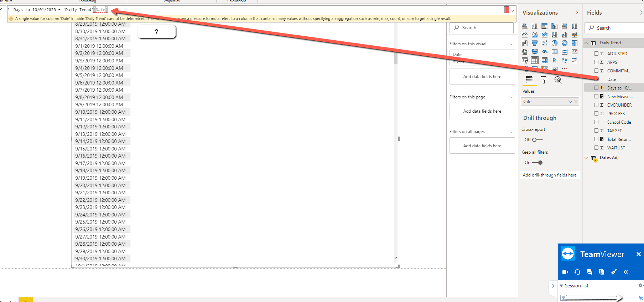This screenshot has height=302, width=644.
Task: Select the slicer visual
Action: [x=525, y=60]
